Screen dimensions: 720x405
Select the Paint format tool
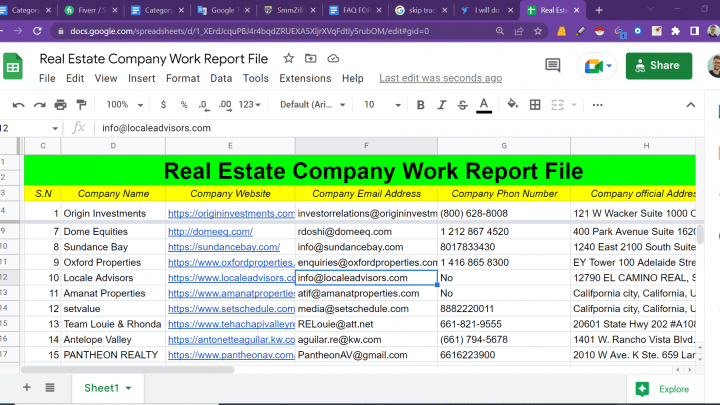(x=81, y=105)
